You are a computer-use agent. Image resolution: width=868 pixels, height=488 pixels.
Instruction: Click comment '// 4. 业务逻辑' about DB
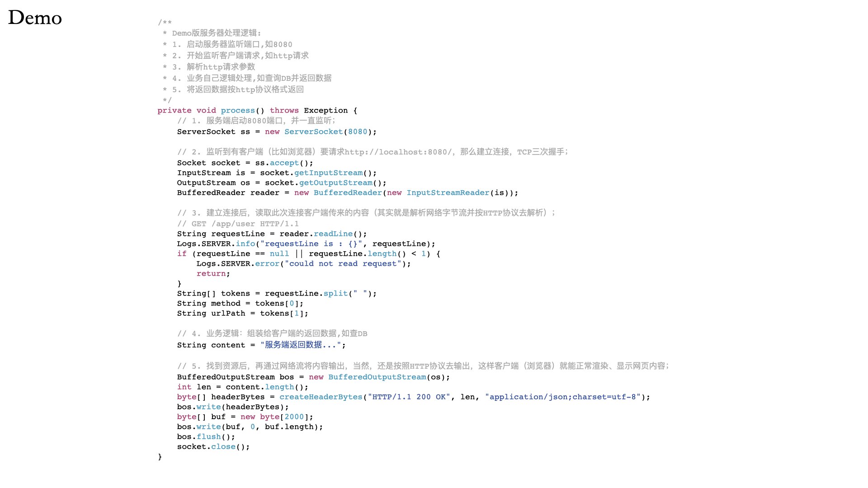(x=272, y=333)
